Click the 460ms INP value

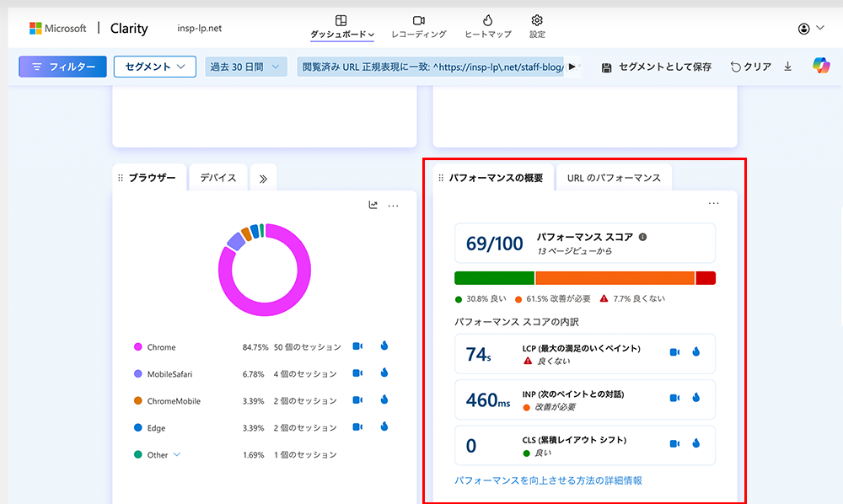pyautogui.click(x=487, y=400)
